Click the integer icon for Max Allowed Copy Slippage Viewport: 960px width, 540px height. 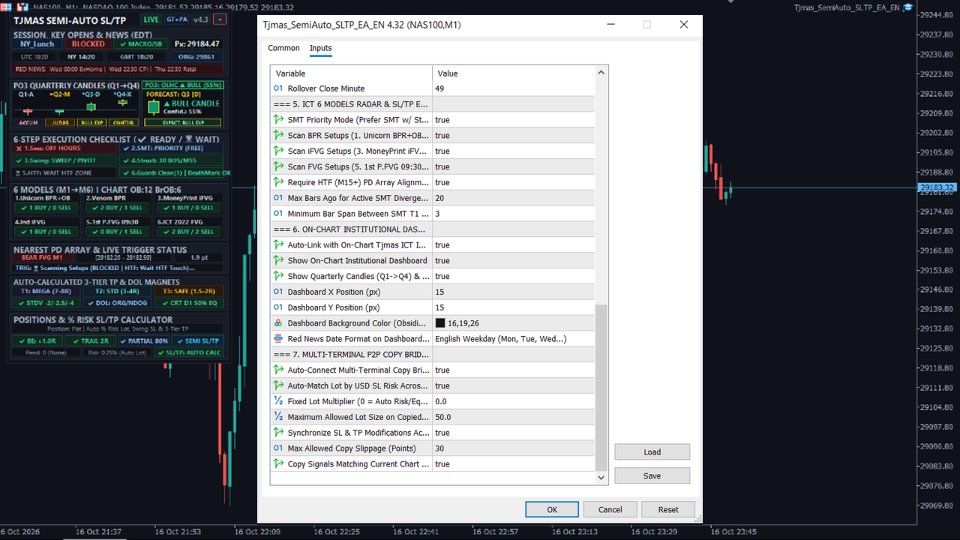click(278, 448)
